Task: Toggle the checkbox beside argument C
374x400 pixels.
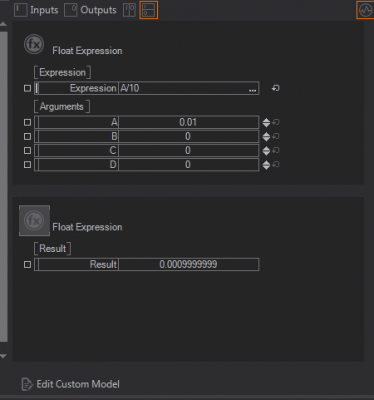Action: (x=27, y=150)
